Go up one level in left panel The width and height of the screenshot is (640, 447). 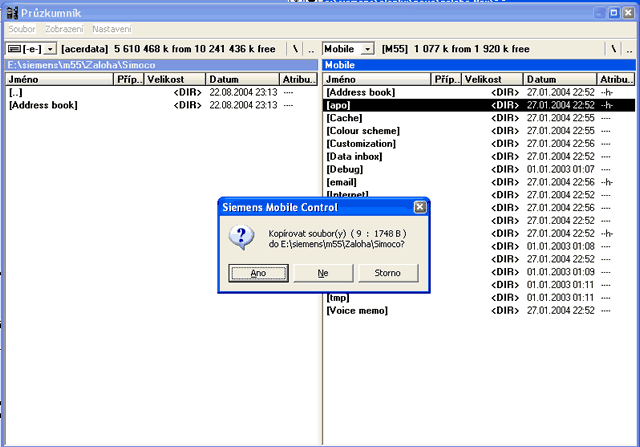[311, 49]
